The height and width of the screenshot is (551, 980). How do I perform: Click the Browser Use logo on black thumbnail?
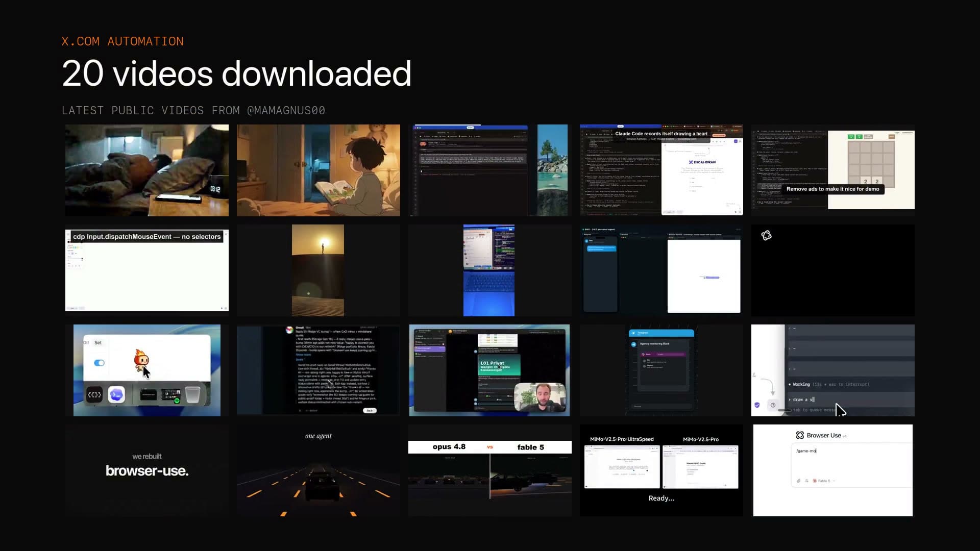coord(766,235)
